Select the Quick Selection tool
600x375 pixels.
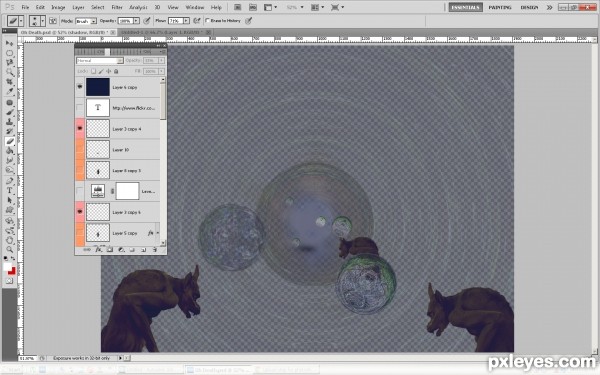(10, 72)
